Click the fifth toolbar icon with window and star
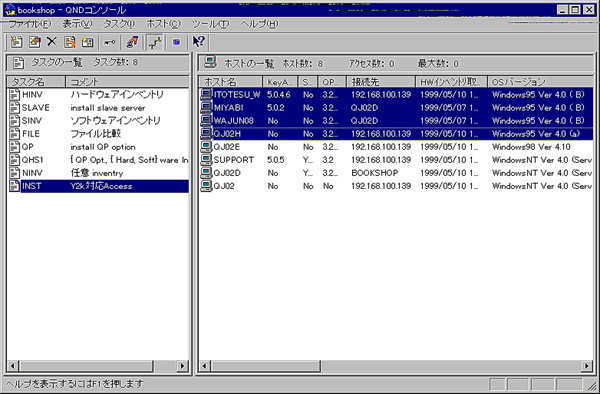Viewport: 600px width, 394px height. 88,42
